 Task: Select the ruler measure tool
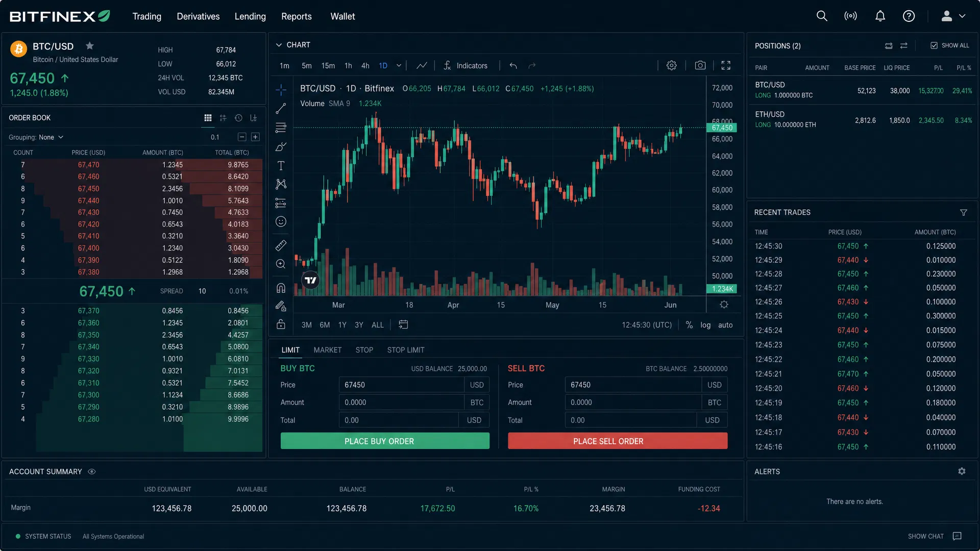(281, 245)
